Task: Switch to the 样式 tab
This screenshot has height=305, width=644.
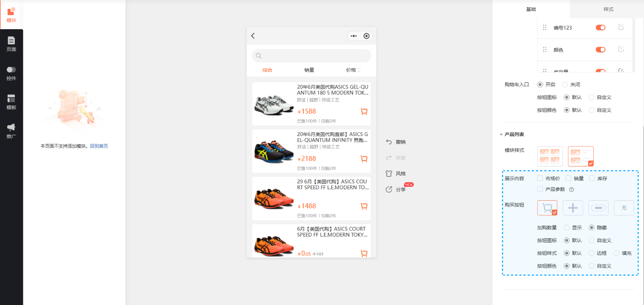Action: tap(608, 9)
